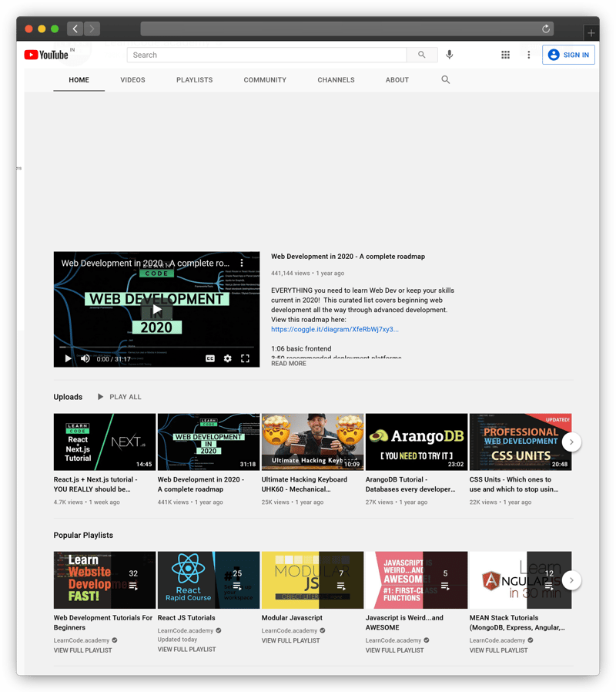Click the '1:06 basic frontend' timestamp text
The width and height of the screenshot is (616, 692).
click(x=301, y=348)
